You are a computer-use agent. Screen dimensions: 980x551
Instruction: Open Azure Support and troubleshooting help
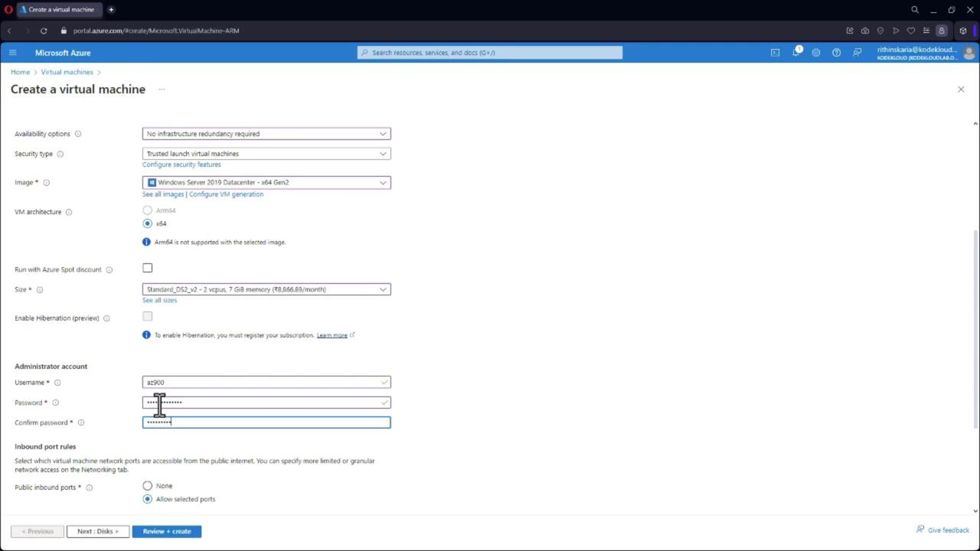(x=836, y=53)
